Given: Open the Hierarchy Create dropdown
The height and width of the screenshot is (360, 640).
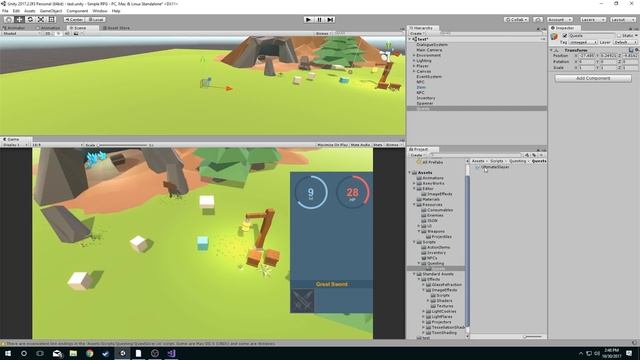Looking at the screenshot, I should (417, 33).
